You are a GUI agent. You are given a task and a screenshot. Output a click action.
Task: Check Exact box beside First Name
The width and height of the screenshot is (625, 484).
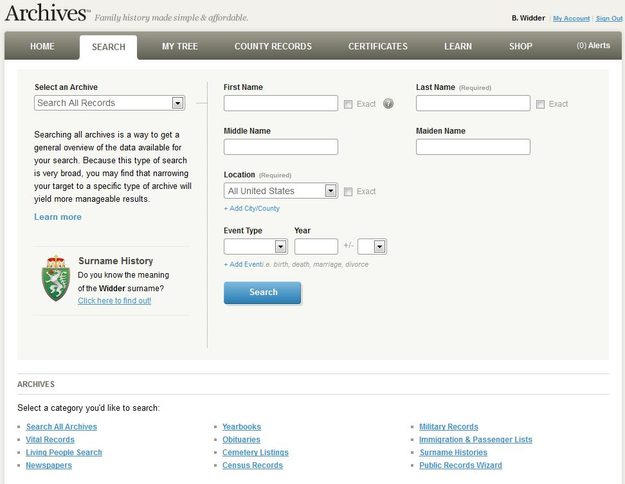pyautogui.click(x=348, y=104)
